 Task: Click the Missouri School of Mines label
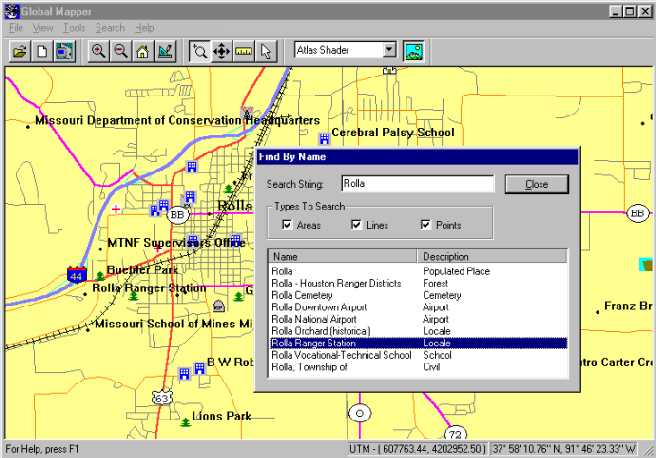coord(174,324)
